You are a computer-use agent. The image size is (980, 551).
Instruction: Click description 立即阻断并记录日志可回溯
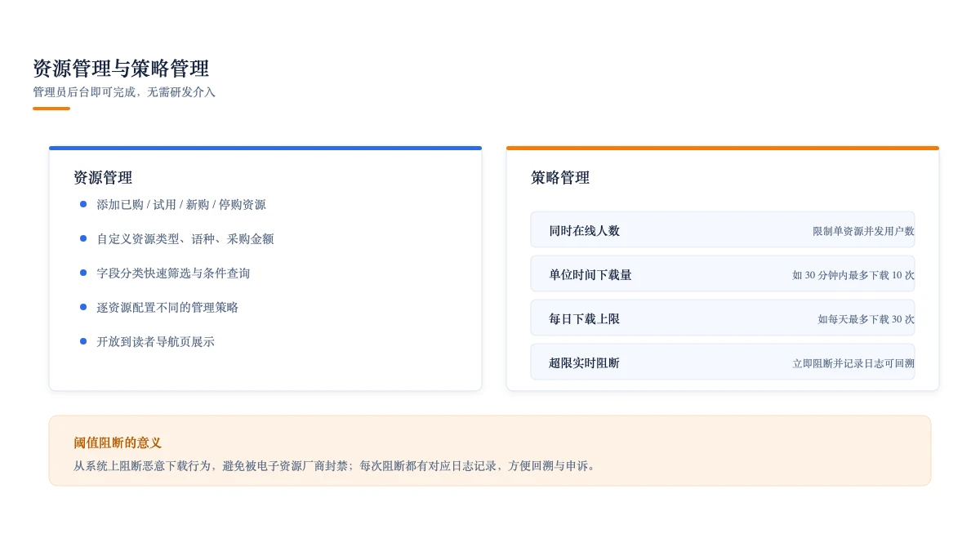coord(853,364)
